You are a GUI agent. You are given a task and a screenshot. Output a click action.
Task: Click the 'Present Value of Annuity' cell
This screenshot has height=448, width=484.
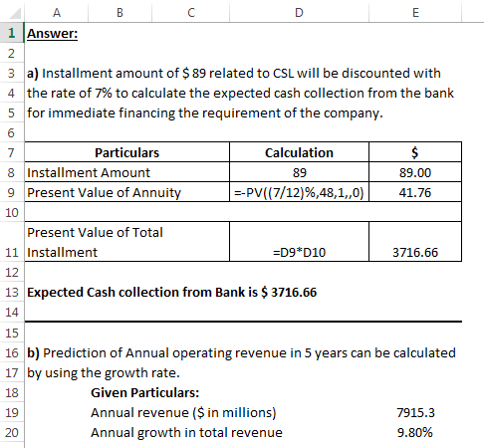126,192
